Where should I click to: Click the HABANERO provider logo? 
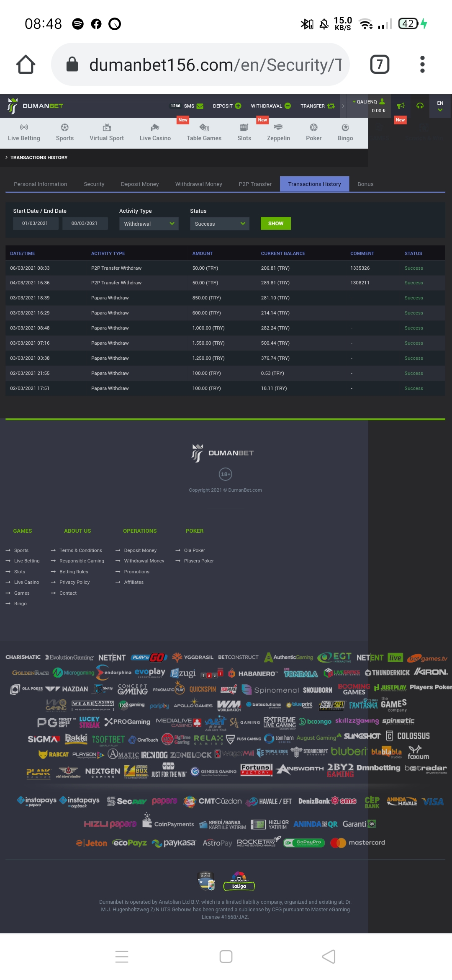click(253, 673)
